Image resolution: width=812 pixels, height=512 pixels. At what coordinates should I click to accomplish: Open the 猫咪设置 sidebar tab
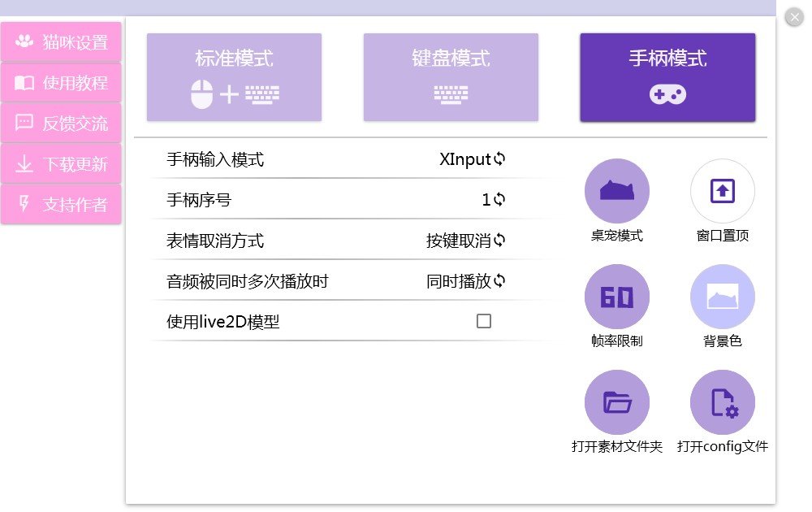pos(61,42)
